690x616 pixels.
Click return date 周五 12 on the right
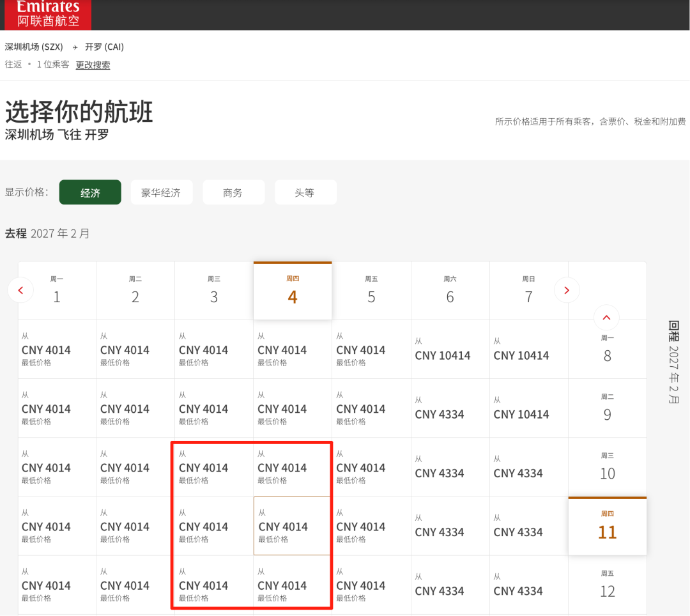click(607, 583)
